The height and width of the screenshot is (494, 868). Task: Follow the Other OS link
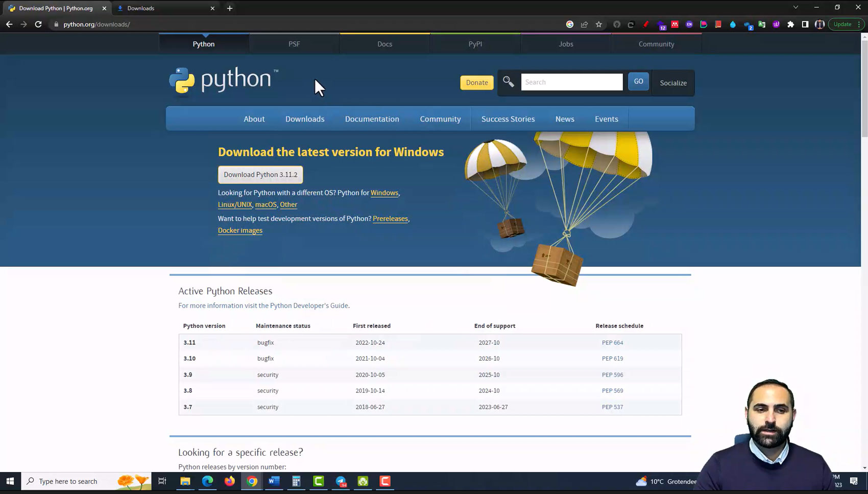[x=288, y=204]
